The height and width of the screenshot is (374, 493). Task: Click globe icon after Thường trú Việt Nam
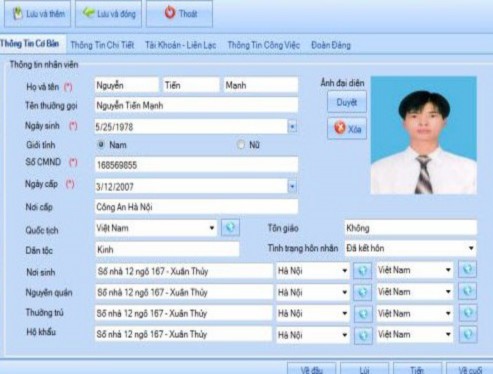468,313
